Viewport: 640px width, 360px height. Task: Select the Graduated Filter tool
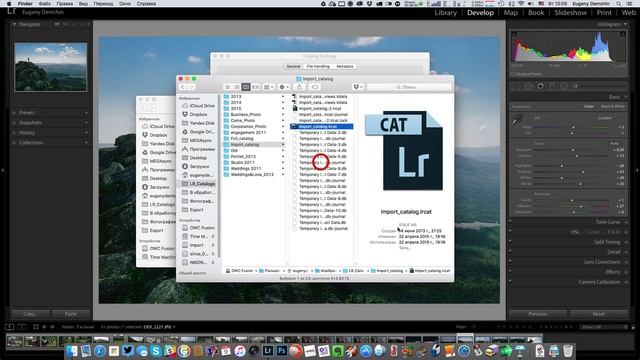pyautogui.click(x=552, y=86)
